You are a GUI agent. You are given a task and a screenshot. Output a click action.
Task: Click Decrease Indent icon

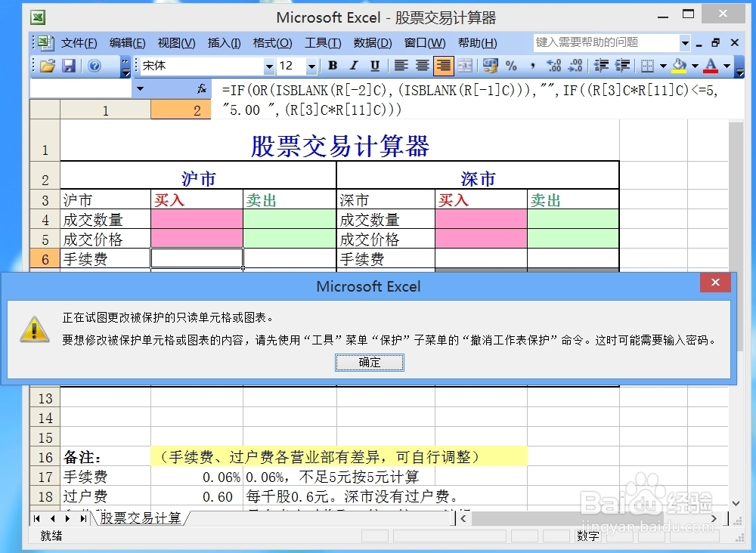coord(601,66)
